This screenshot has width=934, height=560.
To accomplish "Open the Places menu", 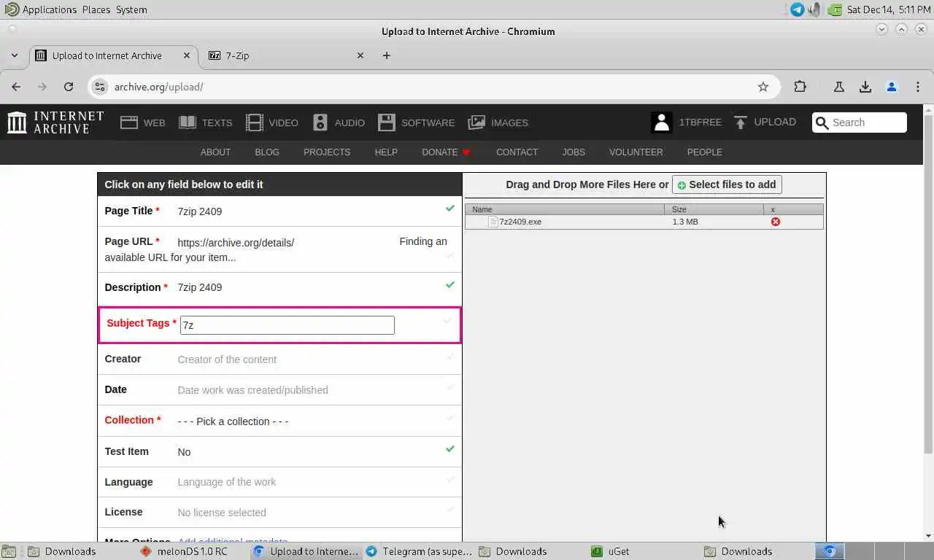I will [x=96, y=9].
